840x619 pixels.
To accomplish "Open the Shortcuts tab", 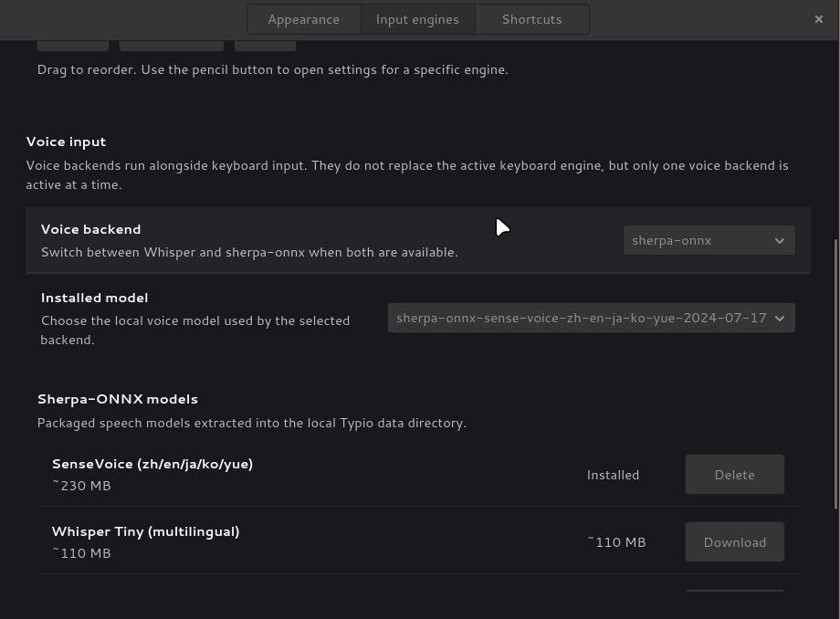I will pyautogui.click(x=531, y=19).
